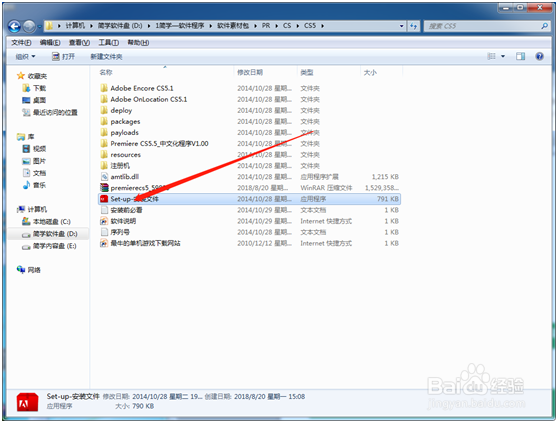558x423 pixels.
Task: Click the refresh button beside address bar
Action: click(413, 26)
